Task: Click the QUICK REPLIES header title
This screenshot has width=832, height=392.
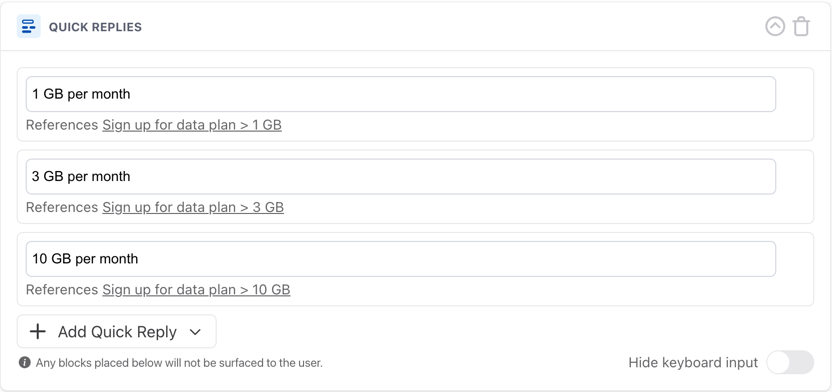Action: (95, 27)
